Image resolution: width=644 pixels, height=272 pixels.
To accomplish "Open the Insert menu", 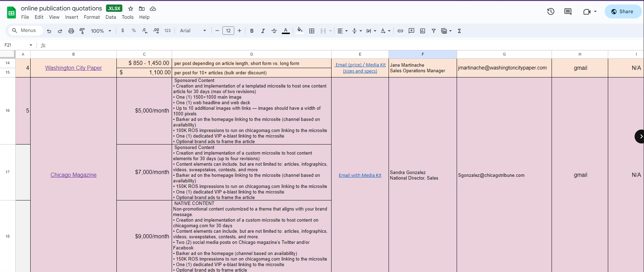I will 72,17.
